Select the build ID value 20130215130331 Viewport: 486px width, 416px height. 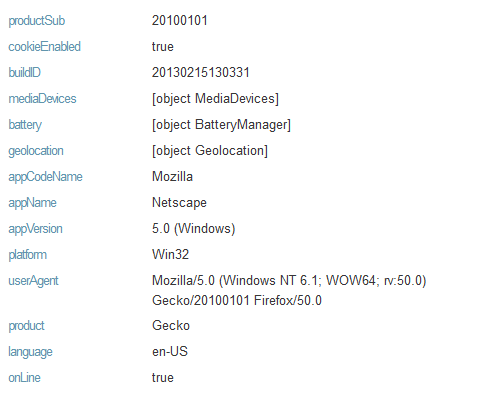click(201, 73)
